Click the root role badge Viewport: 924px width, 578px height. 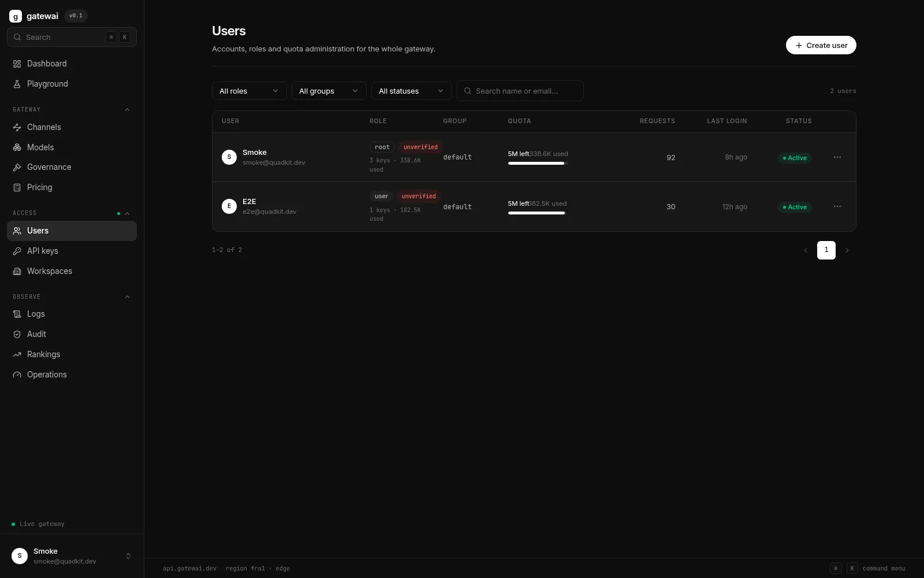tap(382, 147)
